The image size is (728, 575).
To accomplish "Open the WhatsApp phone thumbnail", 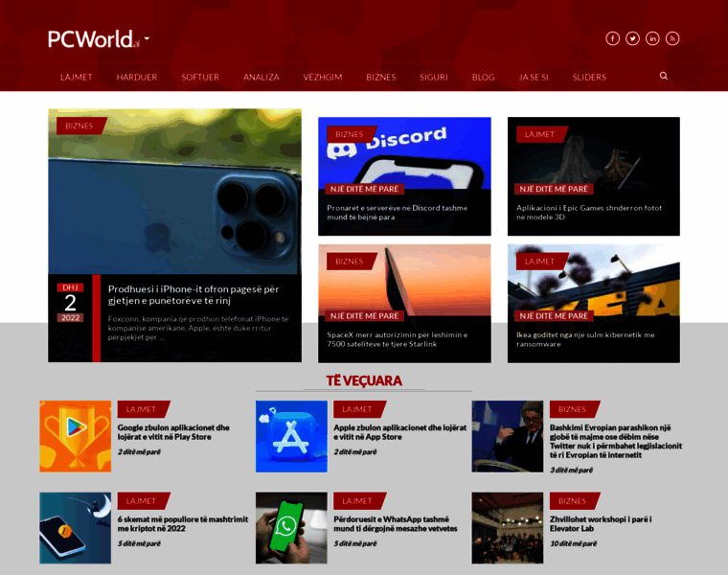I will (291, 528).
